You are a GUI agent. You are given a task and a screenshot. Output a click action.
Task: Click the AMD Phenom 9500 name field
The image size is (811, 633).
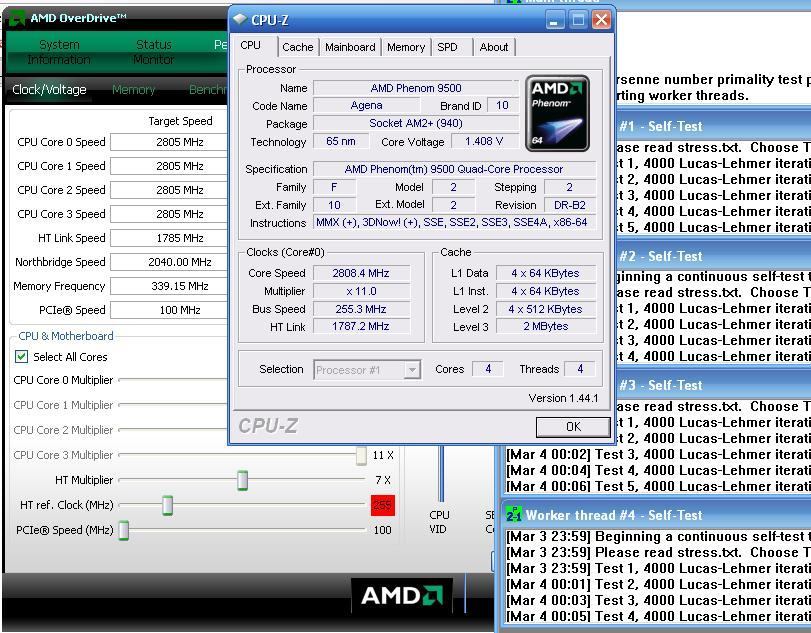point(416,88)
